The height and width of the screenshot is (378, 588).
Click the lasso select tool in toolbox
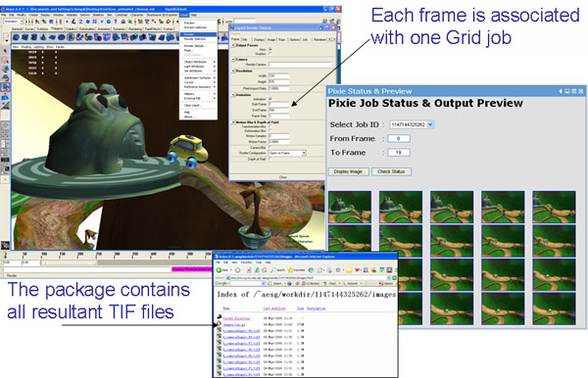(x=5, y=60)
